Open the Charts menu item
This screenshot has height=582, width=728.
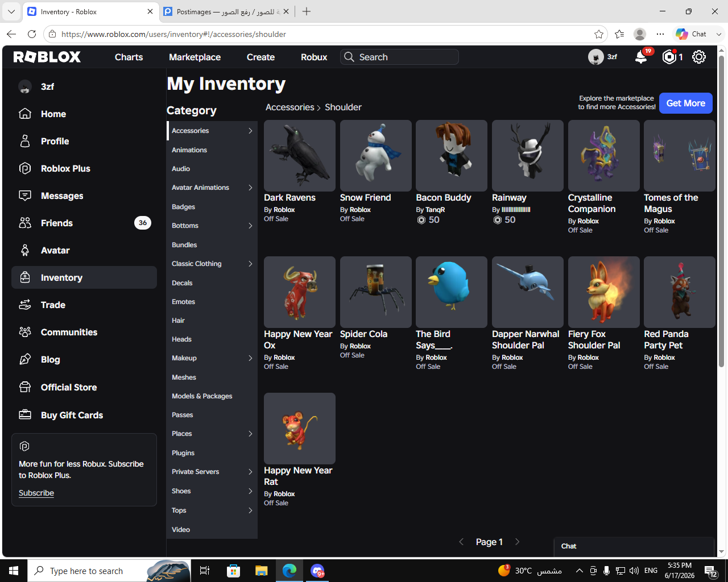click(x=129, y=57)
